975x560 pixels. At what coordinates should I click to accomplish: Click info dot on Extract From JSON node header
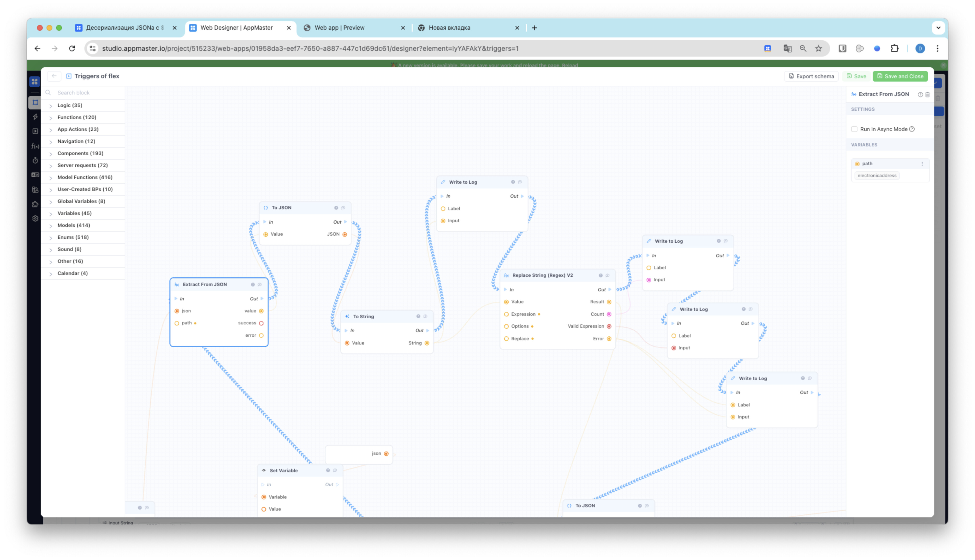[253, 285]
